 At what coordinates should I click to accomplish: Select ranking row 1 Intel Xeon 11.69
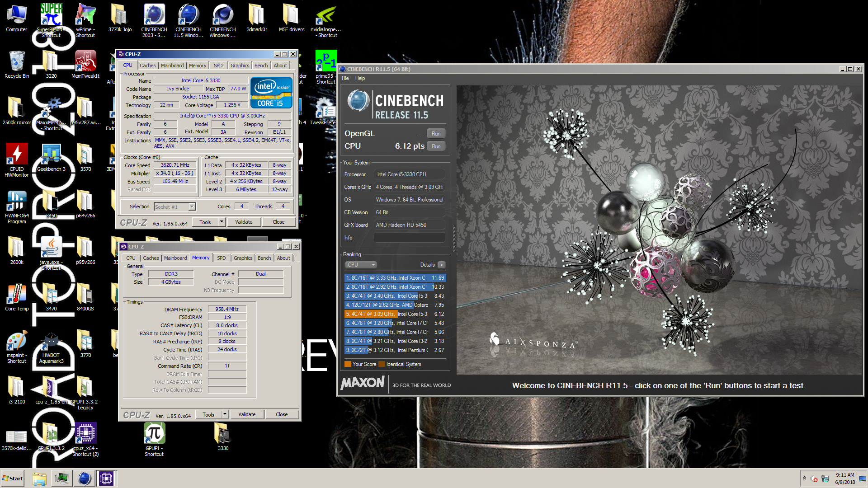395,278
